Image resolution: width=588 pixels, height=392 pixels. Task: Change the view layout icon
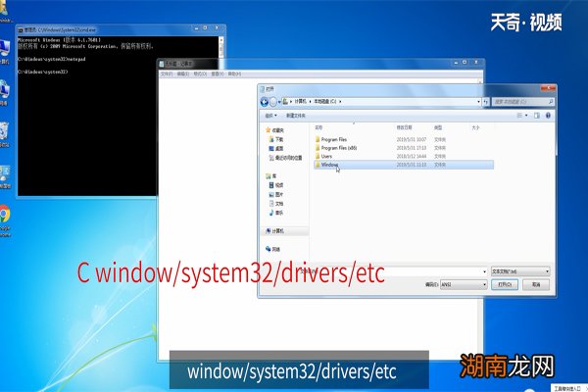[x=519, y=116]
